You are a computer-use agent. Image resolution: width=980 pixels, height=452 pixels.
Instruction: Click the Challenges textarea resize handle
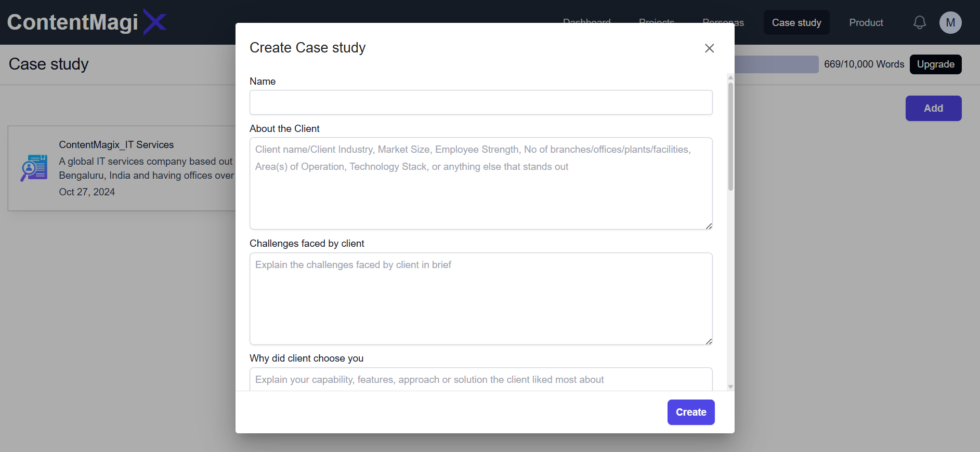point(709,341)
